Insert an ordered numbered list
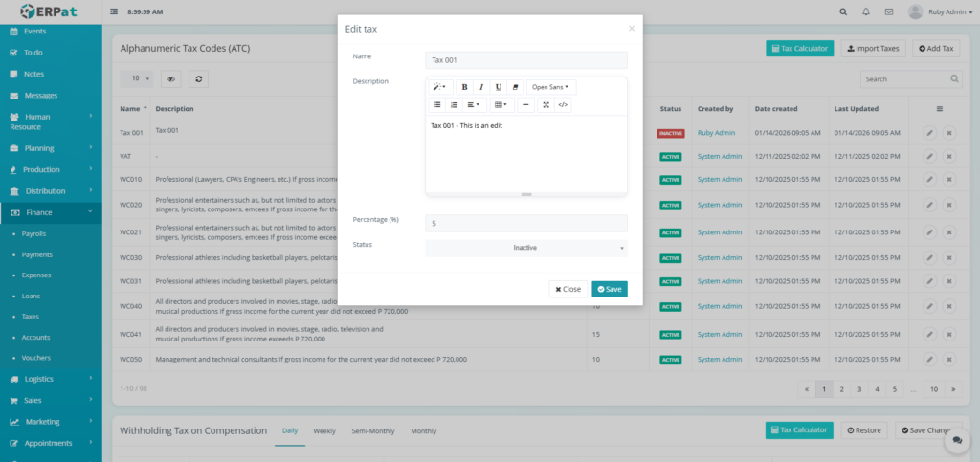The height and width of the screenshot is (462, 980). click(455, 105)
